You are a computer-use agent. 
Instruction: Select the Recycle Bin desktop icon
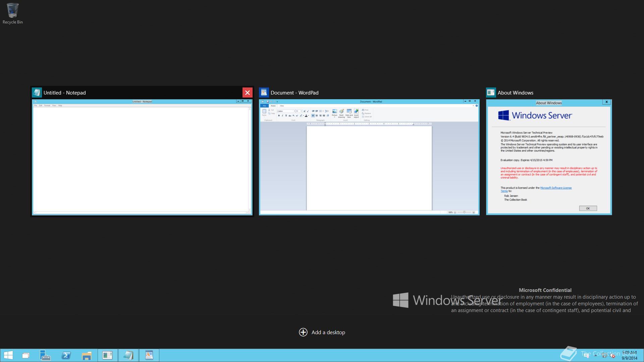click(13, 13)
